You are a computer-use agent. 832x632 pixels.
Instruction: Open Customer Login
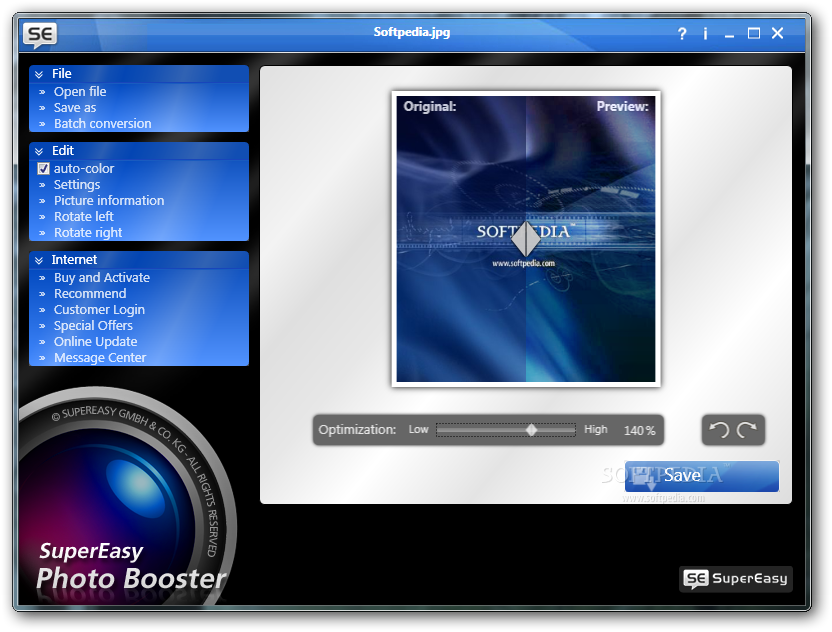click(x=99, y=309)
